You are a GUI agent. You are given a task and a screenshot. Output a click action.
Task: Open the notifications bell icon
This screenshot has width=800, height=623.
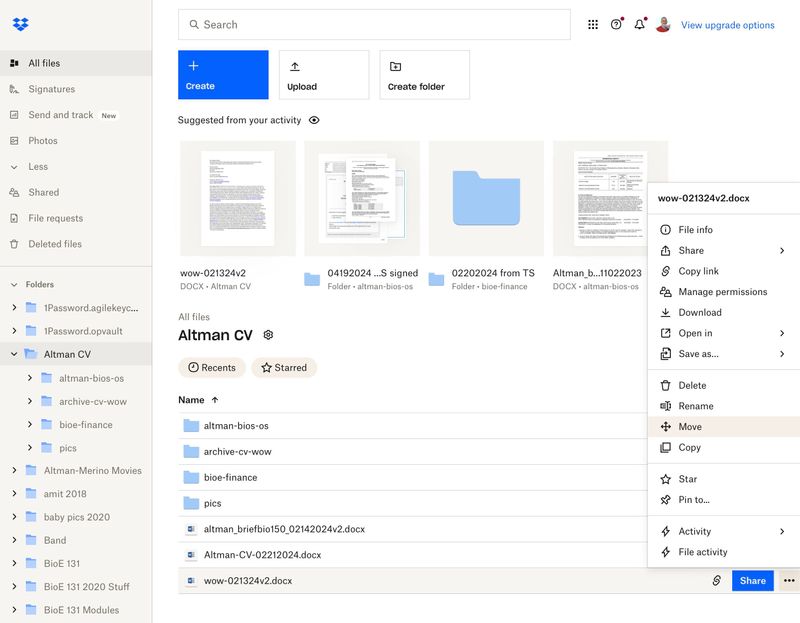click(x=640, y=25)
